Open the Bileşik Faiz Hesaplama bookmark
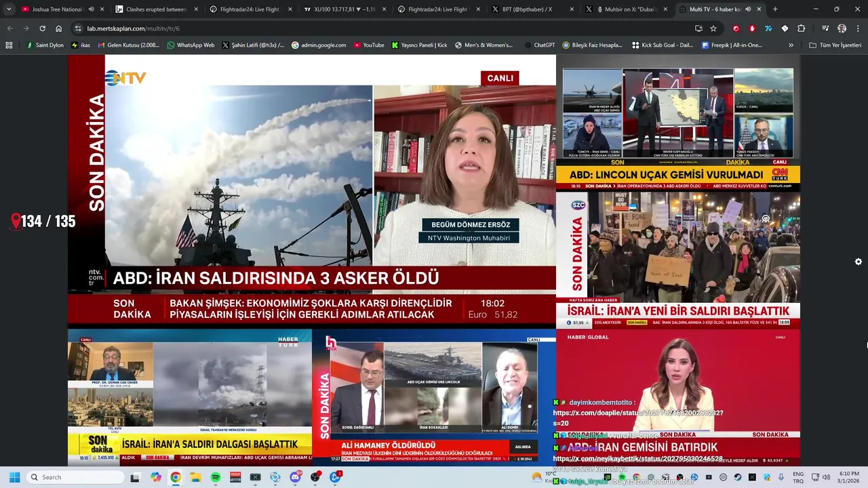The width and height of the screenshot is (868, 488). tap(592, 45)
